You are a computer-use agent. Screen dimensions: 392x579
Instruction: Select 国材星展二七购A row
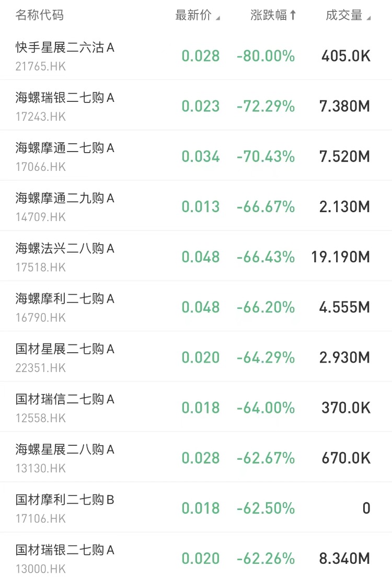tap(65, 349)
